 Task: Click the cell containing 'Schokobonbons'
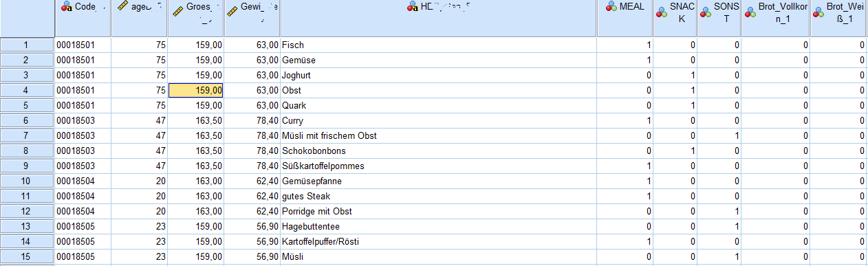(438, 151)
